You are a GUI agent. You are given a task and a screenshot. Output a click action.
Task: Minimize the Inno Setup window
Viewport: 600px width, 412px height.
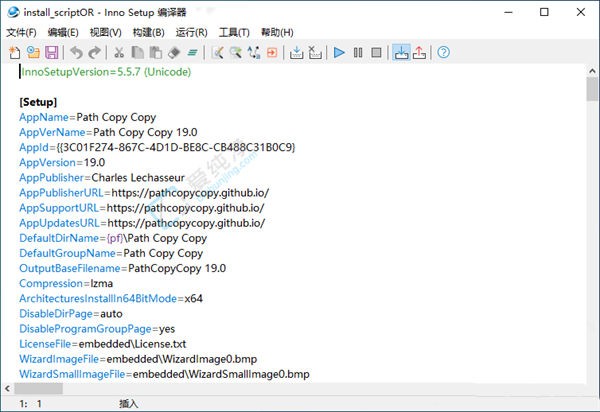508,12
